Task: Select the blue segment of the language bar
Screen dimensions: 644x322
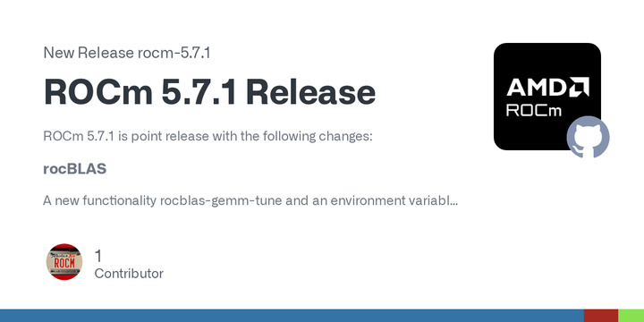Action: pyautogui.click(x=292, y=316)
